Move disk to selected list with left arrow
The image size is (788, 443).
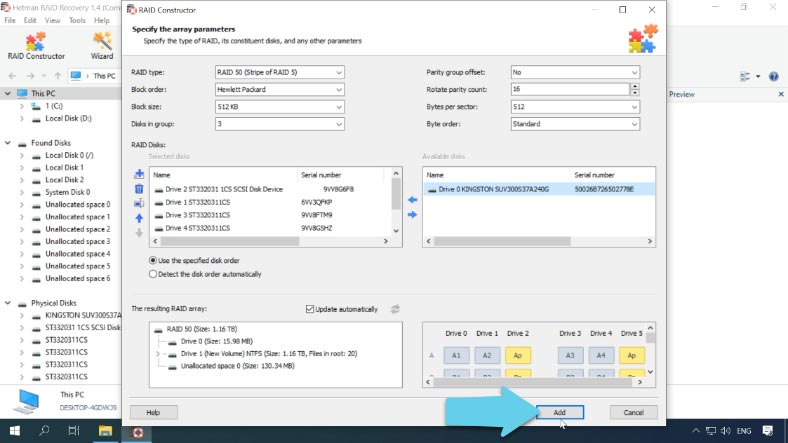(413, 200)
